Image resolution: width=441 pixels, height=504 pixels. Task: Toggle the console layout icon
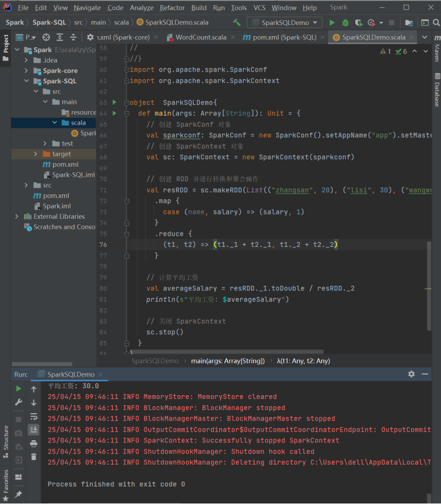19,477
